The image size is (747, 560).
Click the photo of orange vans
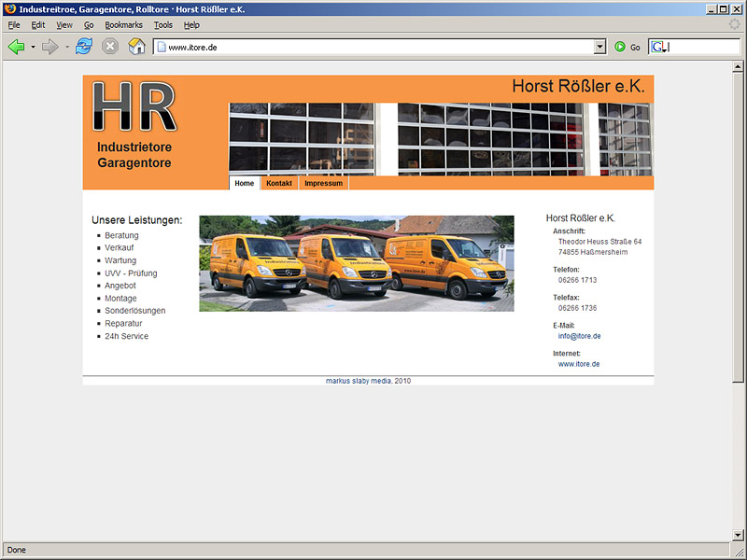click(x=356, y=263)
